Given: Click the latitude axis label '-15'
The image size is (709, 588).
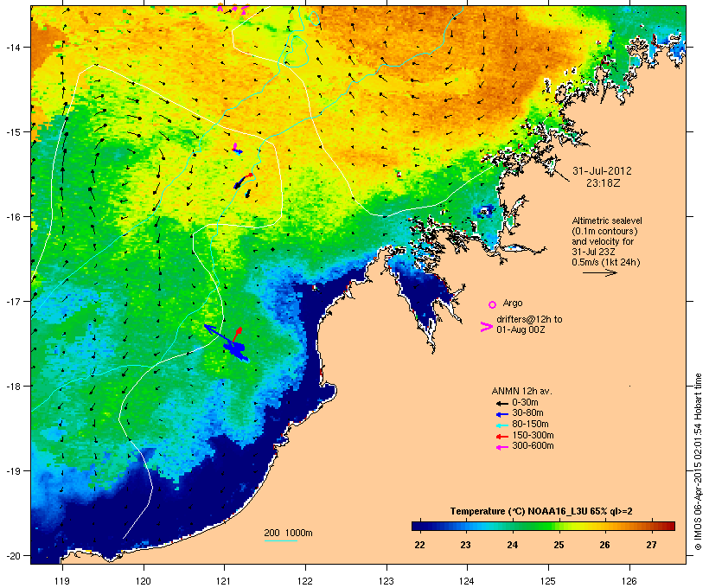Looking at the screenshot, I should (x=12, y=132).
